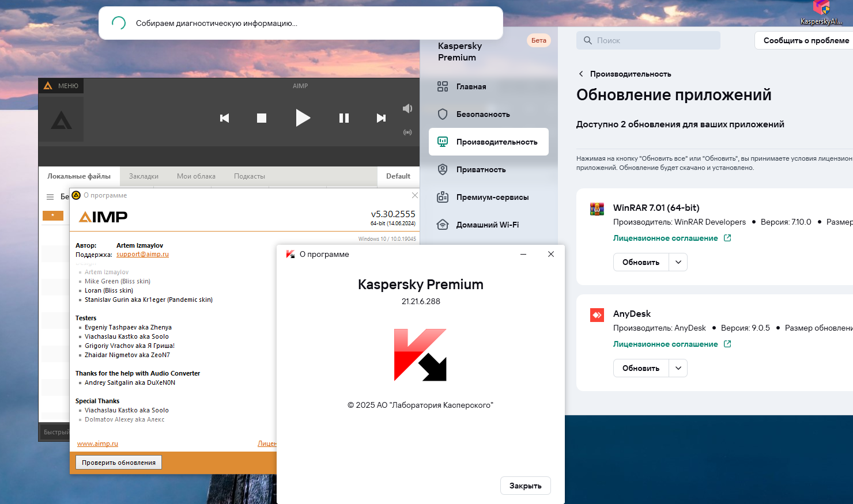Click the Бета badge in Kaspersky
The image size is (853, 504).
(x=539, y=40)
